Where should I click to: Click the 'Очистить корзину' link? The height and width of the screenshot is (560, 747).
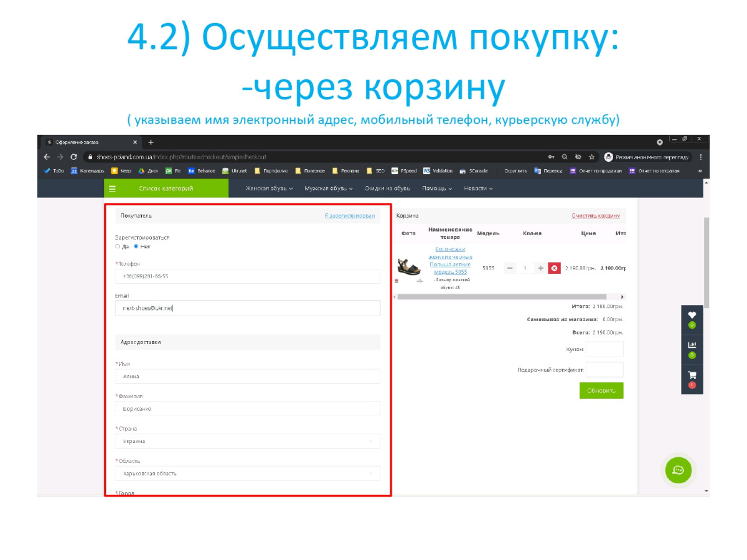pos(596,216)
